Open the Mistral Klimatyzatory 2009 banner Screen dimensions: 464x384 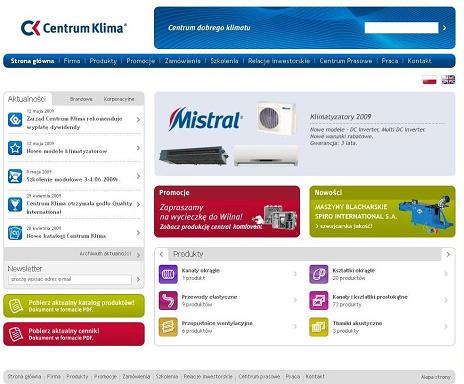pos(305,134)
